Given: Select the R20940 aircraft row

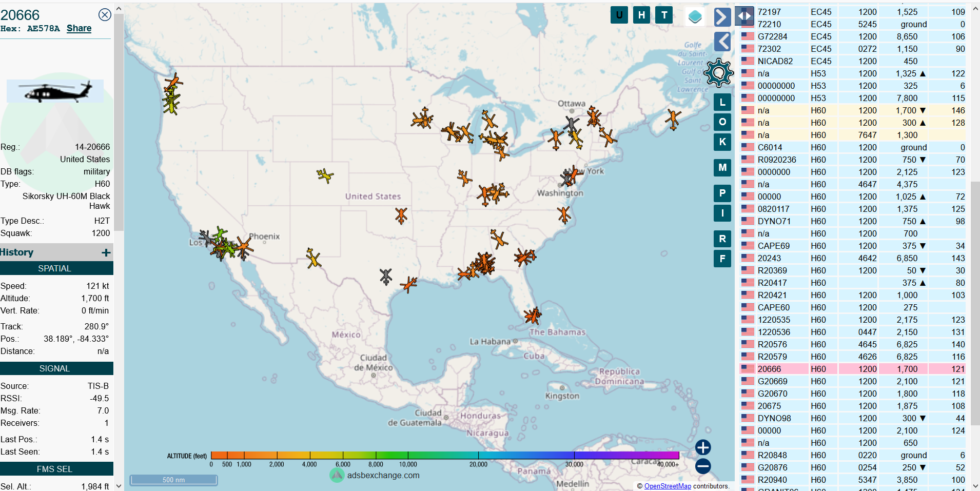Looking at the screenshot, I should [853, 480].
